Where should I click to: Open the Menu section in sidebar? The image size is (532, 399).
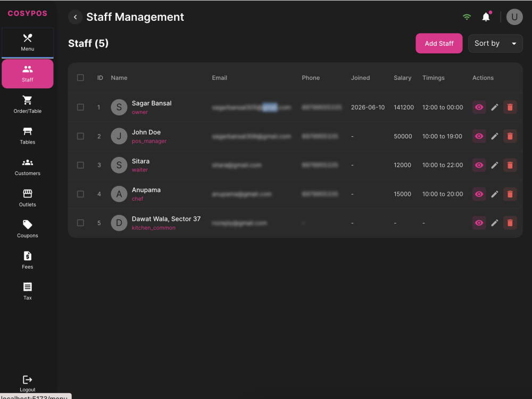[28, 43]
